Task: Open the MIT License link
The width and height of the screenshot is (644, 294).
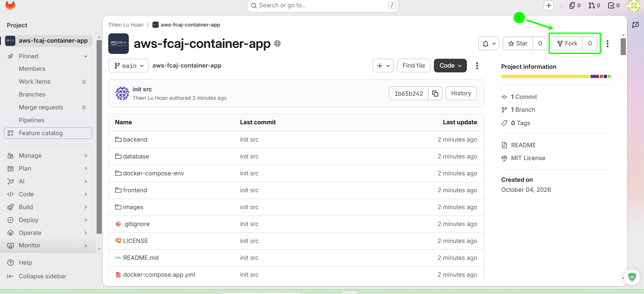Action: click(528, 158)
